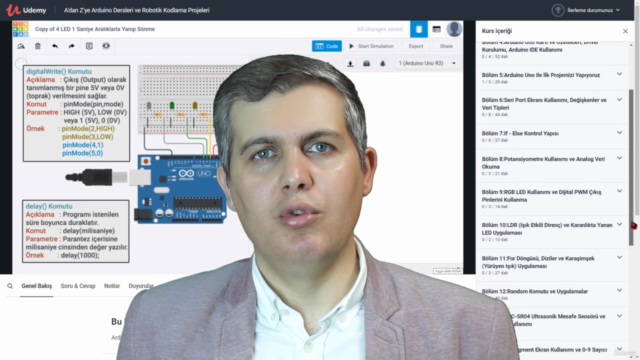Switch to the Soru & Cevap tab
640x360 pixels.
coord(78,286)
